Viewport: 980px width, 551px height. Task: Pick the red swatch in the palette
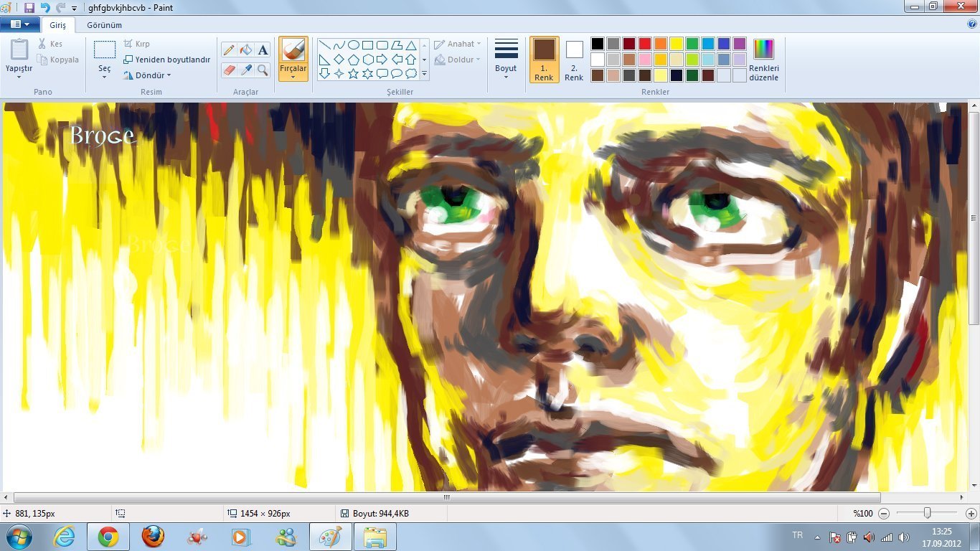644,44
